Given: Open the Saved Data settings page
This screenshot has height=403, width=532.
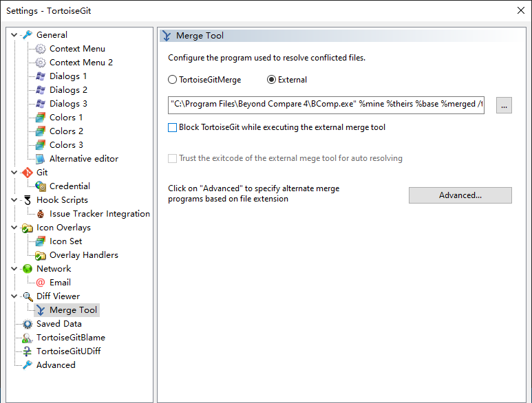Looking at the screenshot, I should point(59,324).
